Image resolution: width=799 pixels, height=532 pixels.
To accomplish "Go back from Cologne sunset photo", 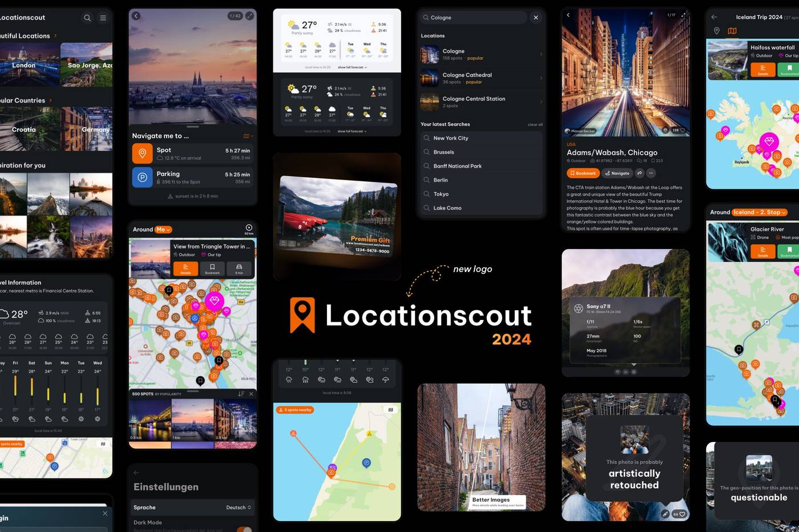I will pyautogui.click(x=136, y=16).
